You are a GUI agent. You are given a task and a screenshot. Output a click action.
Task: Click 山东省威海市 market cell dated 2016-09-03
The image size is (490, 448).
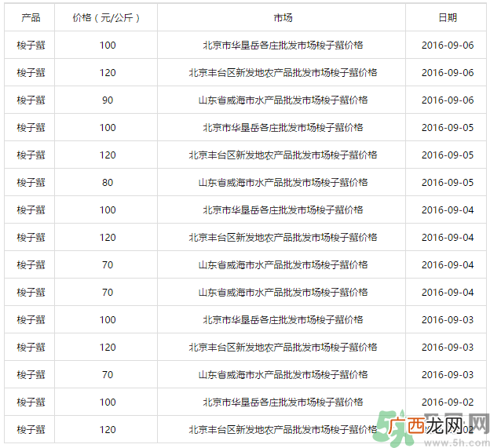click(x=283, y=375)
